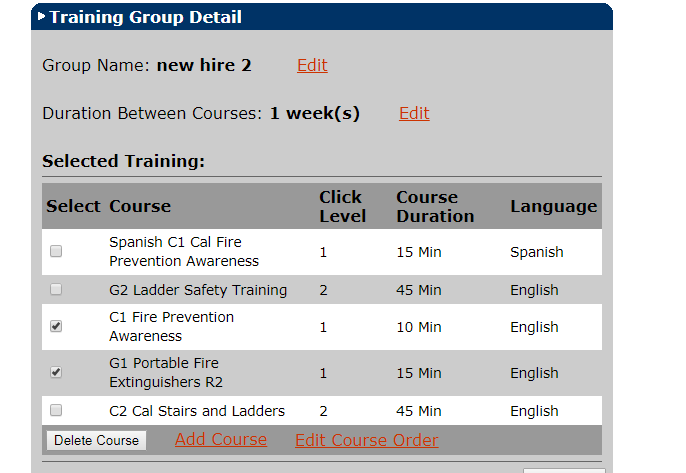Click the Spanish language cell
Viewport: 686px width, 473px height.
click(536, 252)
